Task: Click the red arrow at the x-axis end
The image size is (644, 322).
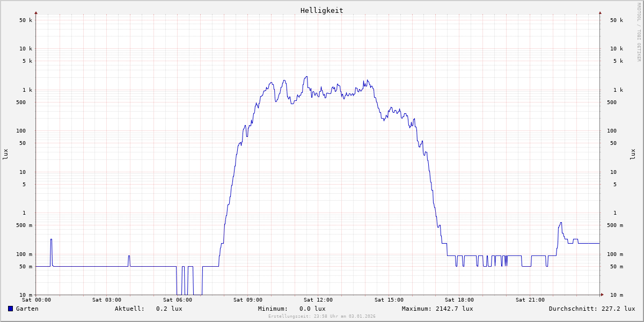Action: click(602, 295)
